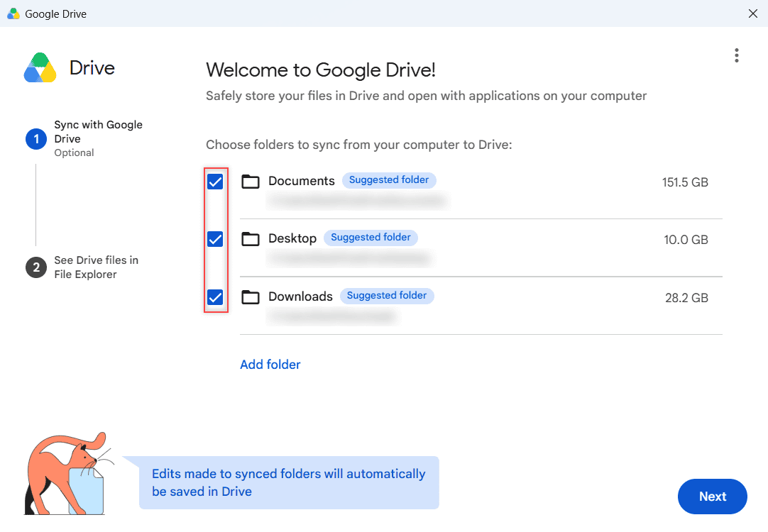Click the title bar Google Drive icon
Screen dimensions: 768x532
(13, 13)
